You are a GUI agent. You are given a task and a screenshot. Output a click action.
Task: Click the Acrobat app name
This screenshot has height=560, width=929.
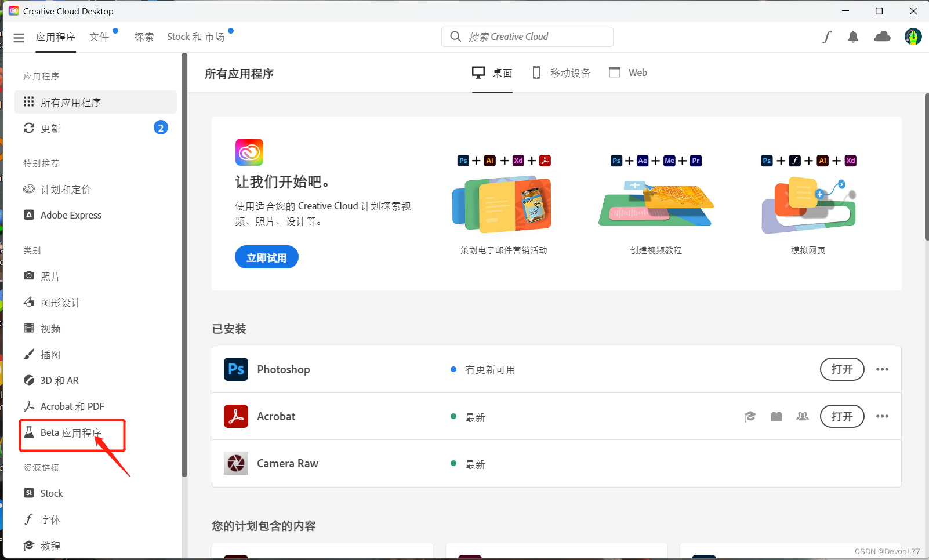276,416
